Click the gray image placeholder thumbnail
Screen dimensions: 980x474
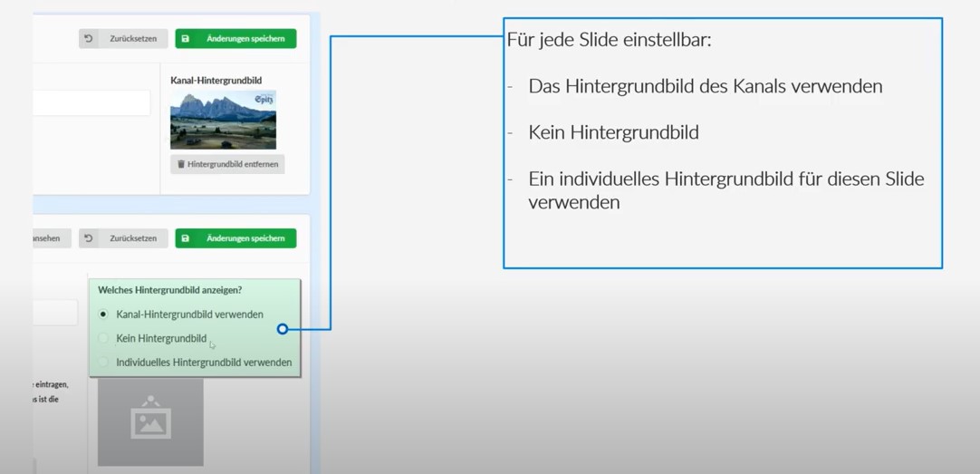150,421
